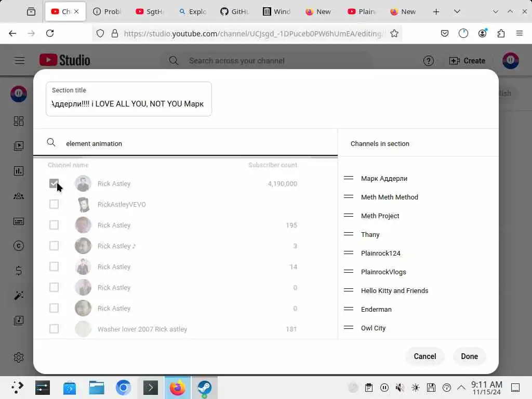Open the Firefox application menu
The image size is (532, 399).
coord(519,33)
